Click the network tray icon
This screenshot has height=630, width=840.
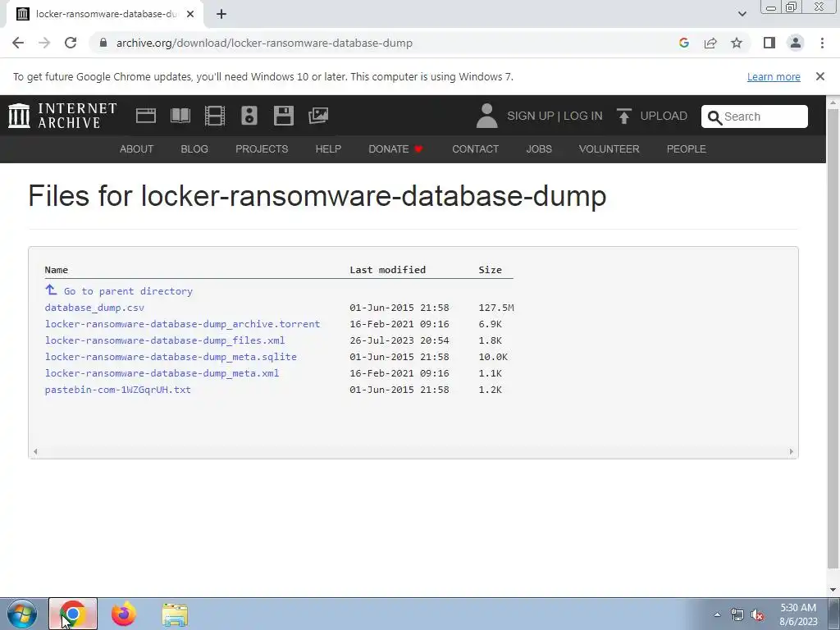coord(737,615)
